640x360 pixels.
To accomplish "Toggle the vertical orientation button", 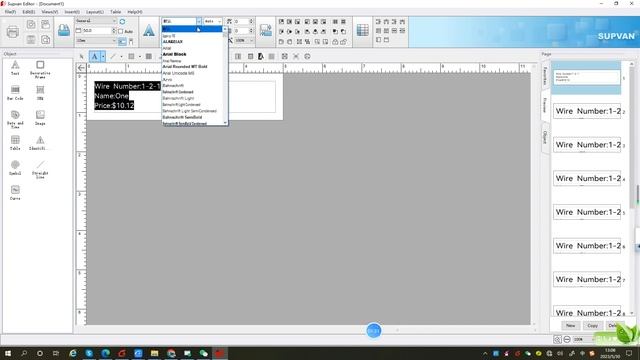I will click(x=131, y=41).
